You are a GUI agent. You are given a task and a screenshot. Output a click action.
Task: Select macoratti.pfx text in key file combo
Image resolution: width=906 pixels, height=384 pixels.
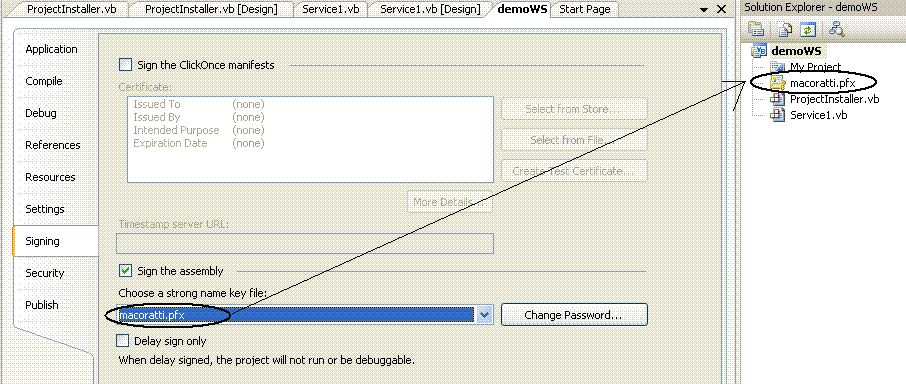pyautogui.click(x=151, y=315)
